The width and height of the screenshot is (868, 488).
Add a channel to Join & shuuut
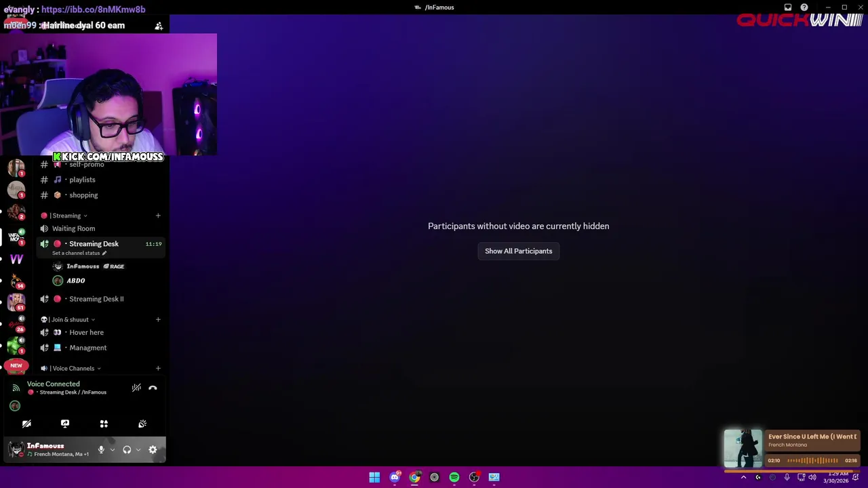[x=158, y=319]
